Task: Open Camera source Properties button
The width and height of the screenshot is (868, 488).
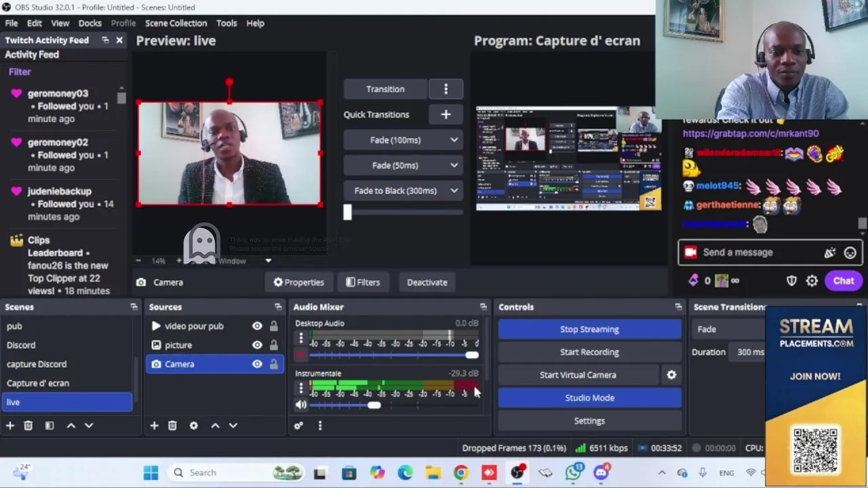Action: 298,283
